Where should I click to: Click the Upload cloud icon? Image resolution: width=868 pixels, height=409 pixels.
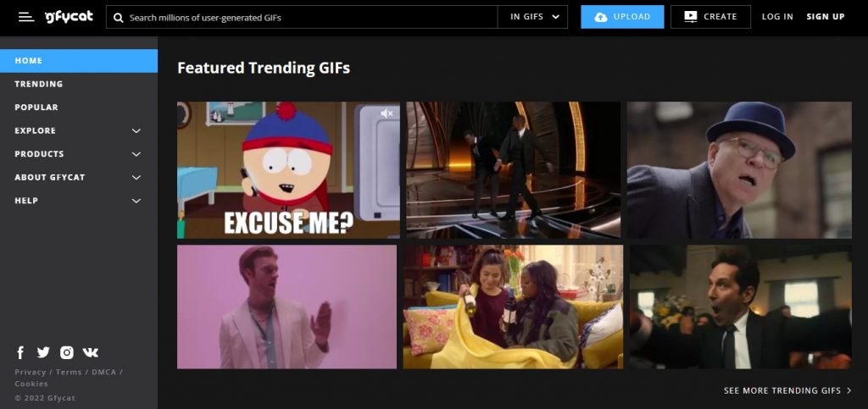click(x=601, y=17)
